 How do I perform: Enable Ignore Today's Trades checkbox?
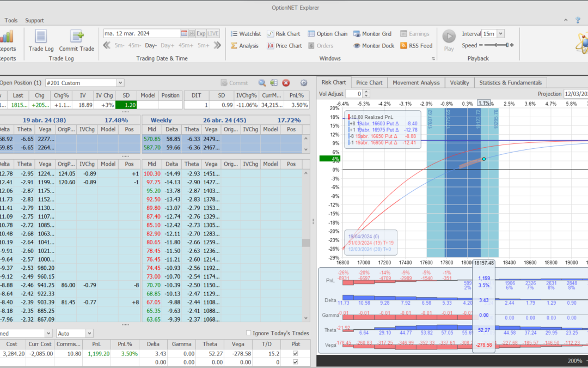click(249, 333)
